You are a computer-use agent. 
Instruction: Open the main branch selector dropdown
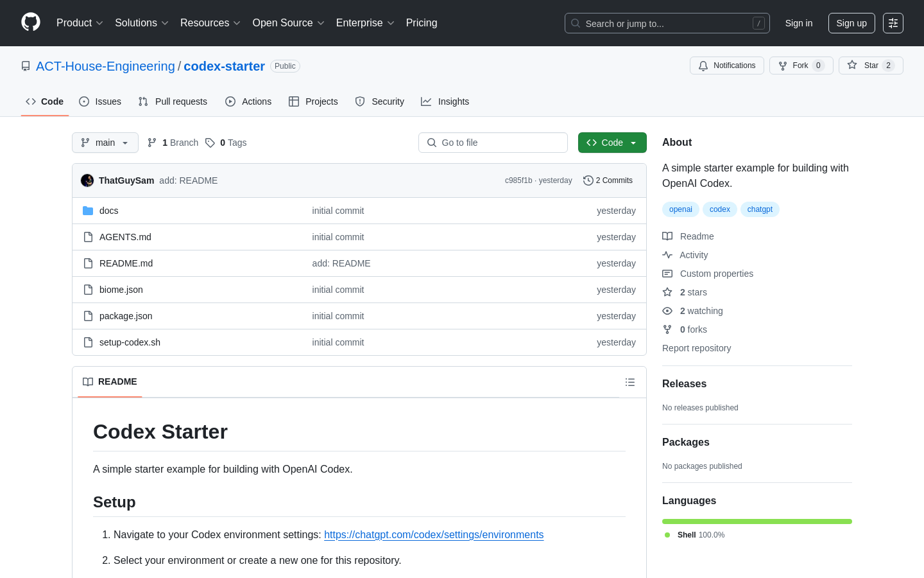click(x=105, y=143)
